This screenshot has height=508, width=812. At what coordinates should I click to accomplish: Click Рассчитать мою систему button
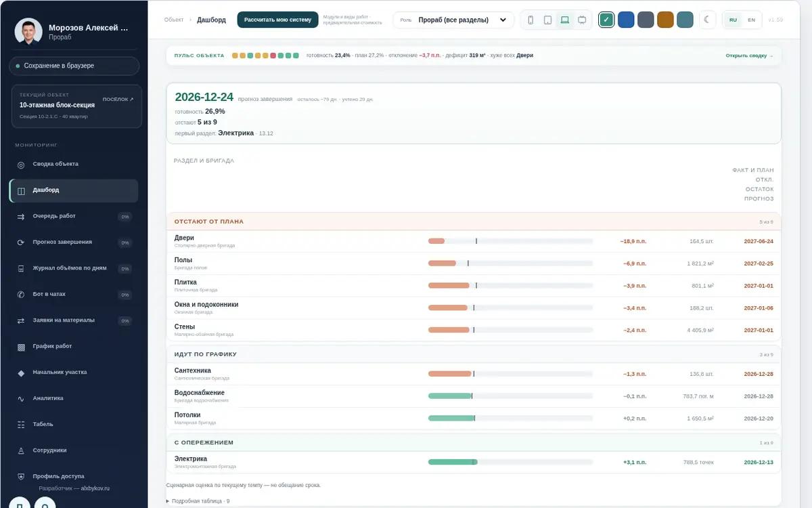pyautogui.click(x=277, y=20)
